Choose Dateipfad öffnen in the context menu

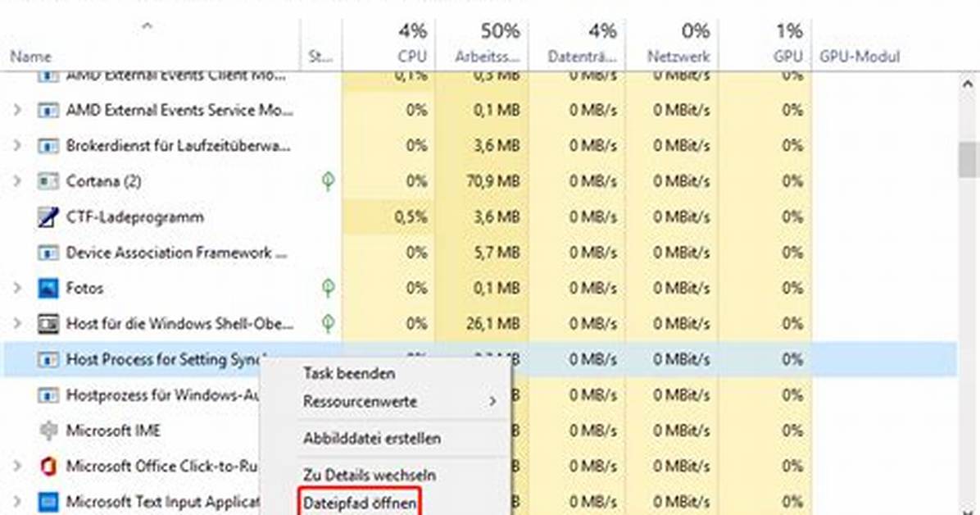(x=360, y=504)
